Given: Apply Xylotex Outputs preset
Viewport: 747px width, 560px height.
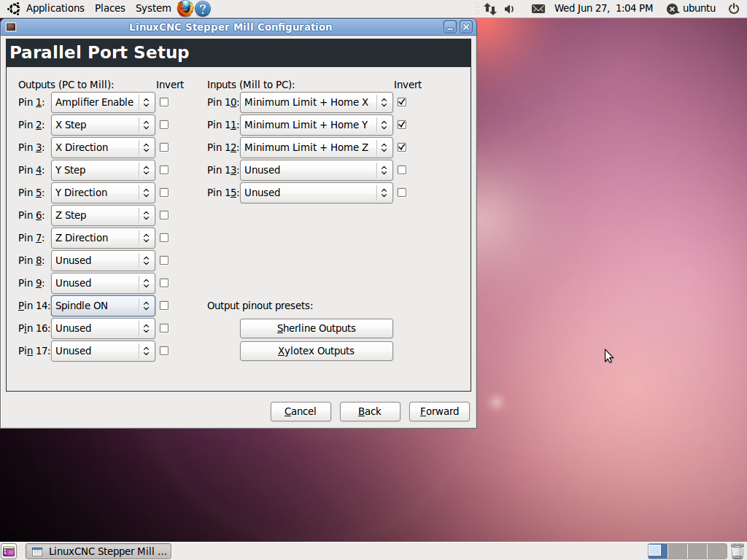Looking at the screenshot, I should [317, 351].
